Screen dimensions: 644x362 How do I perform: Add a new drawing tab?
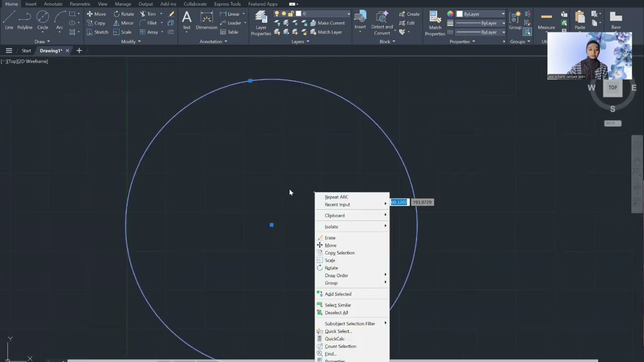(x=79, y=51)
